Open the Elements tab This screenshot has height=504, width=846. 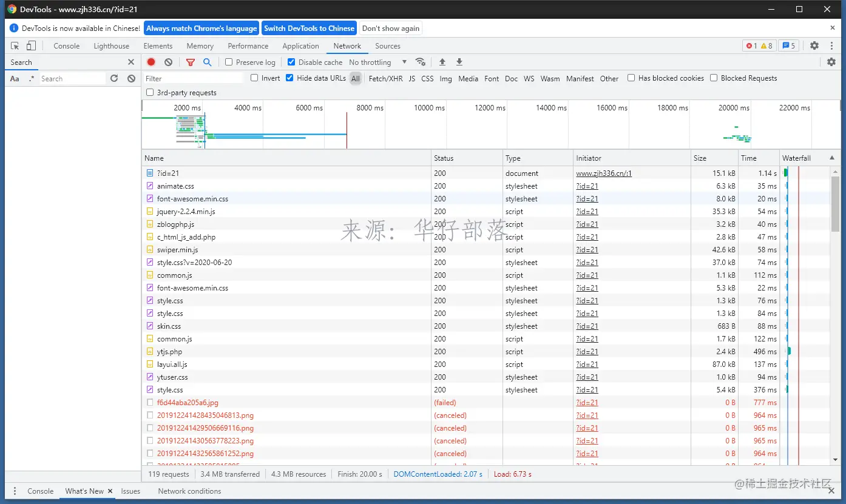tap(158, 46)
